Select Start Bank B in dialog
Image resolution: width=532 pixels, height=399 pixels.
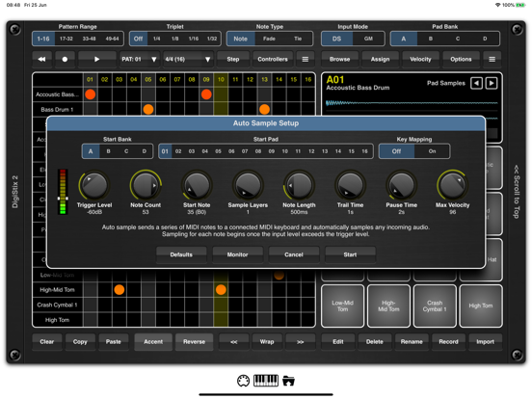(109, 151)
